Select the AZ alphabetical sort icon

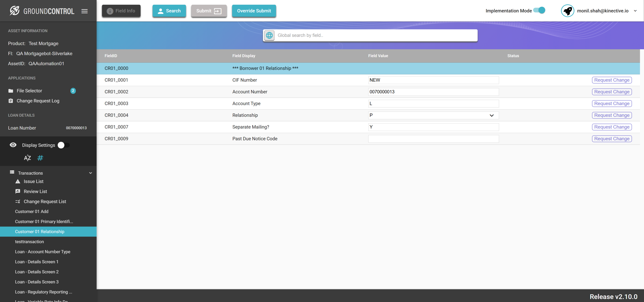[x=27, y=158]
